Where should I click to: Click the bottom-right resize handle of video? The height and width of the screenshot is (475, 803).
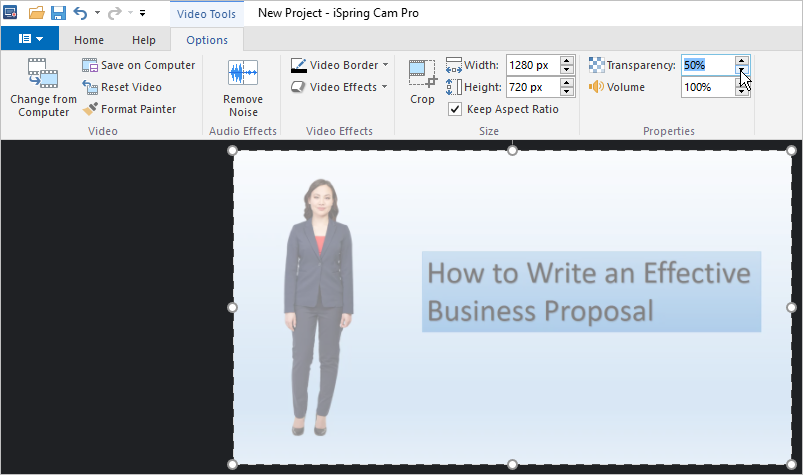(x=791, y=464)
